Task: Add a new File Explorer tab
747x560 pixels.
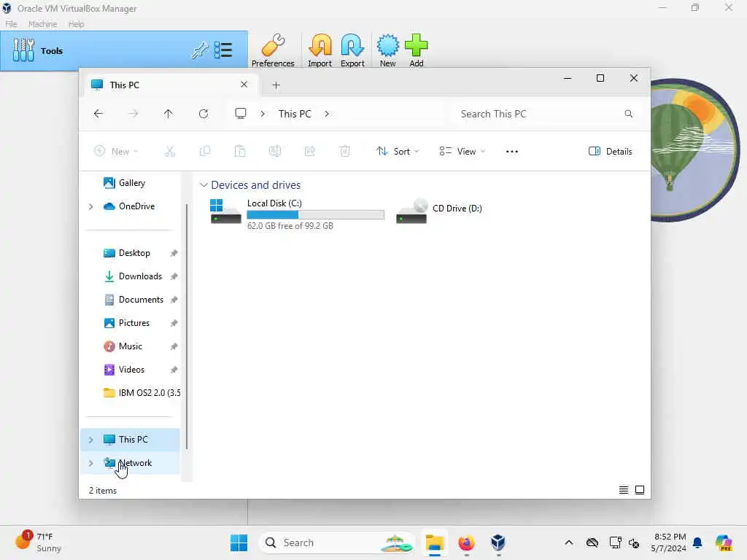Action: pyautogui.click(x=276, y=85)
